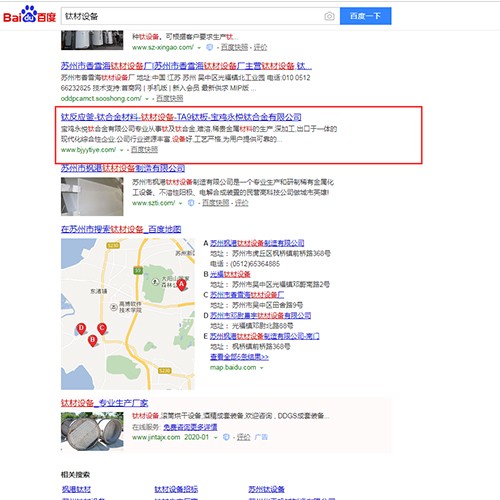Click map marker B
The width and height of the screenshot is (500, 500).
pyautogui.click(x=93, y=341)
